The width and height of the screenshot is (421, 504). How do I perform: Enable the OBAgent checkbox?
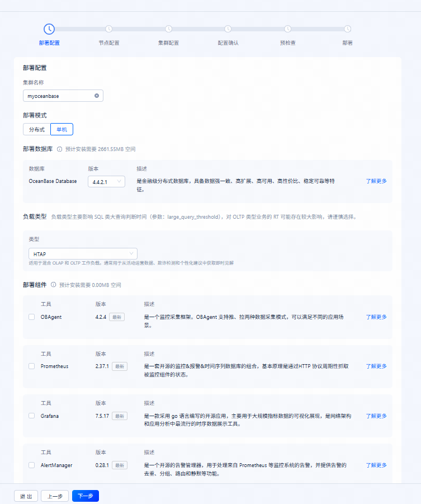[31, 317]
